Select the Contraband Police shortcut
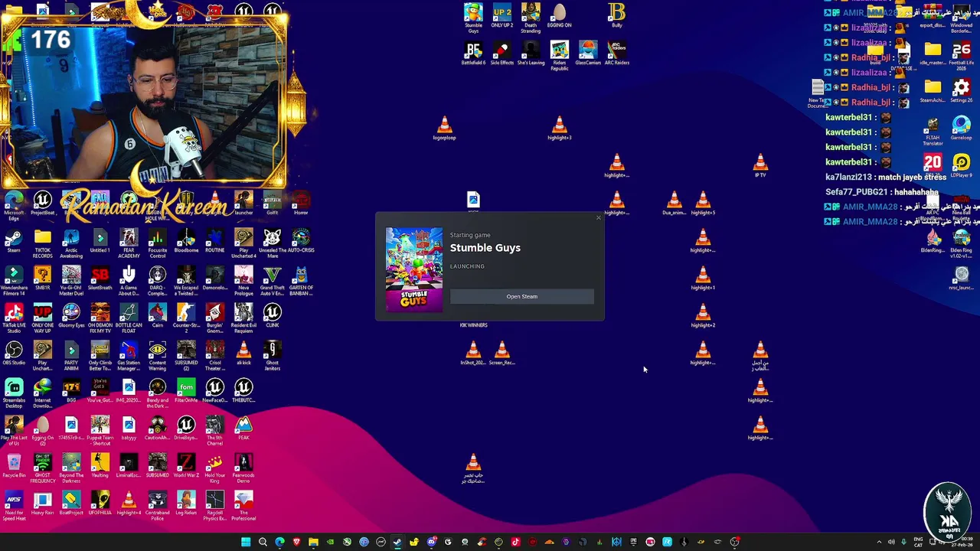The image size is (980, 551). click(157, 506)
